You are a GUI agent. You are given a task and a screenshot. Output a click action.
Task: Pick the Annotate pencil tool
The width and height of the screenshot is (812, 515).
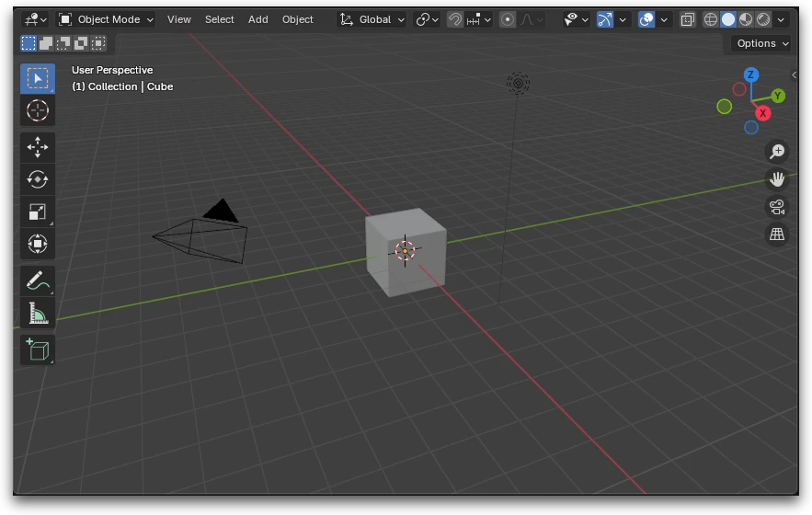point(38,280)
